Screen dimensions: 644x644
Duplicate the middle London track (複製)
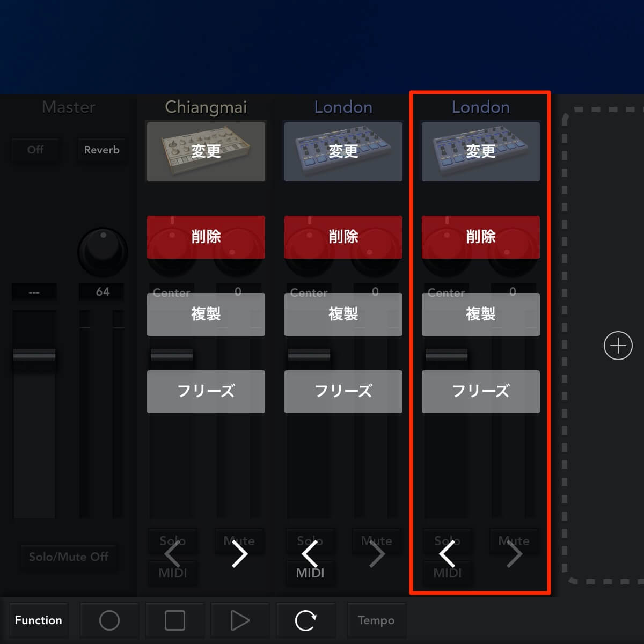[343, 314]
